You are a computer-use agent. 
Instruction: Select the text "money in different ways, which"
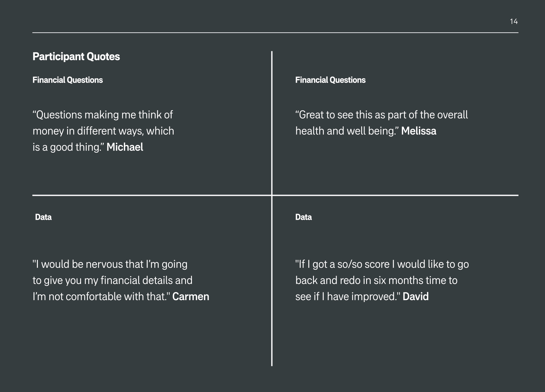point(103,131)
